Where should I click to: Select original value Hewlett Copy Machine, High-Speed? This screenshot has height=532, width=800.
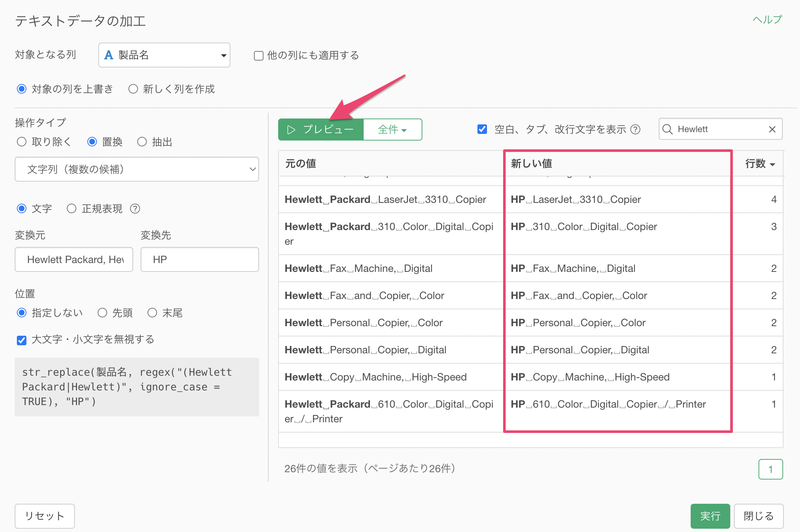click(376, 377)
